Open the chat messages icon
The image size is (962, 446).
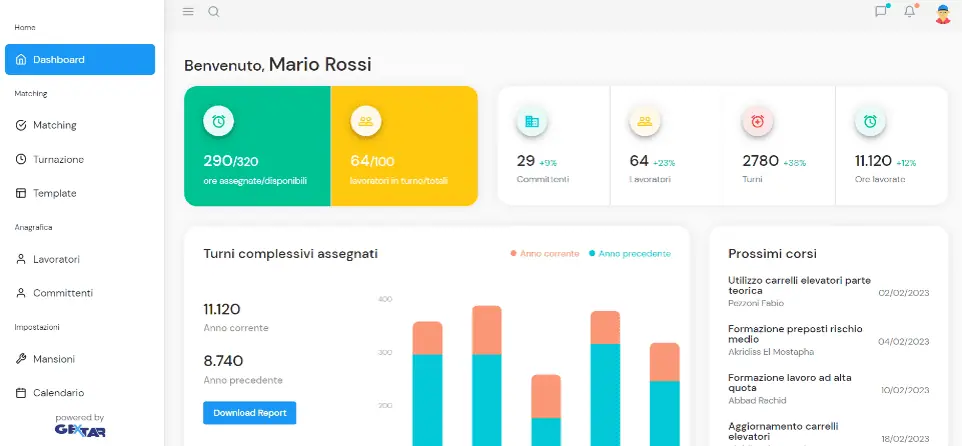[x=881, y=12]
